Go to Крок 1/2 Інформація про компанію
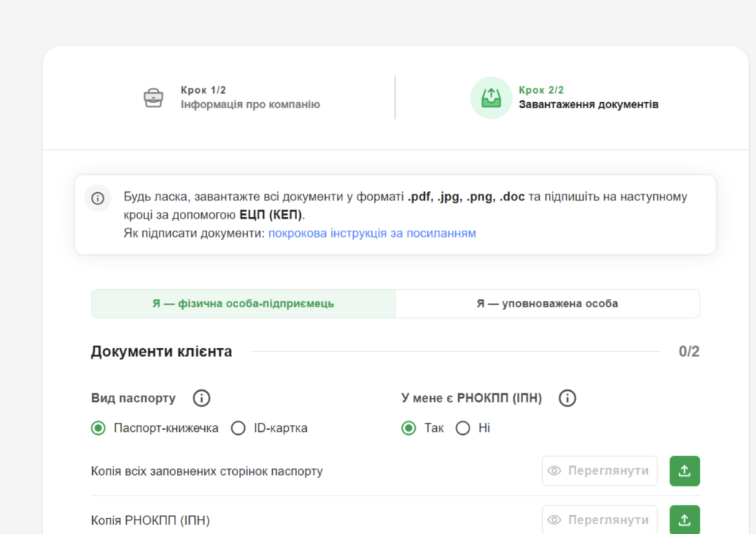 coord(232,98)
